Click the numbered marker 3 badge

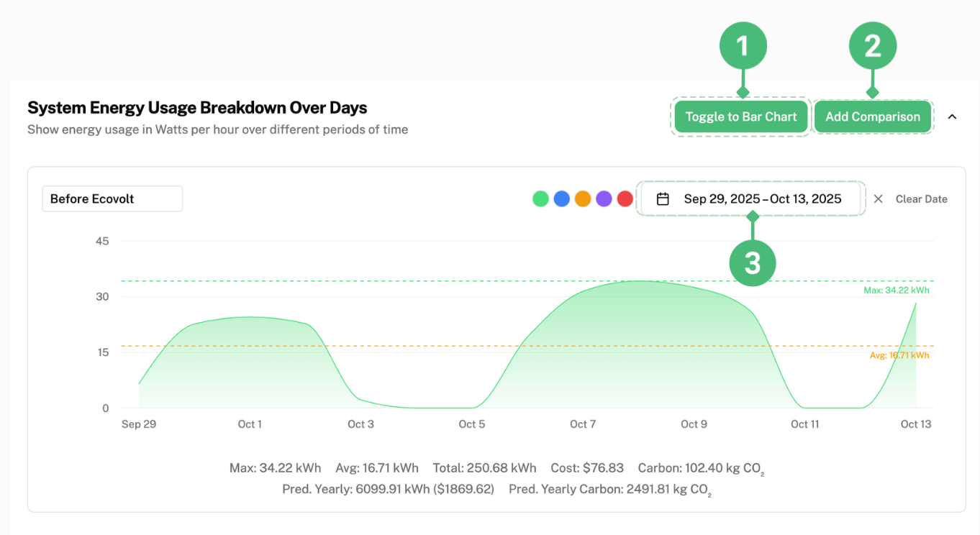point(753,262)
